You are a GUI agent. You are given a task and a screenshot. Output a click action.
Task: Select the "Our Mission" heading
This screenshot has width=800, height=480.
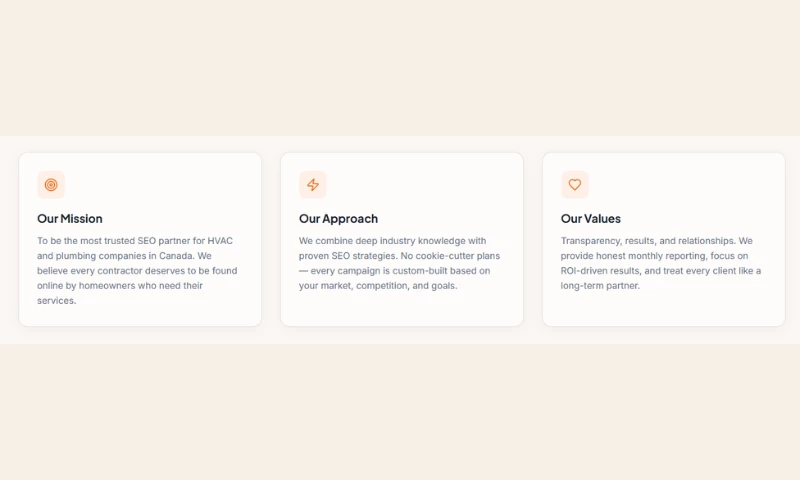[70, 219]
